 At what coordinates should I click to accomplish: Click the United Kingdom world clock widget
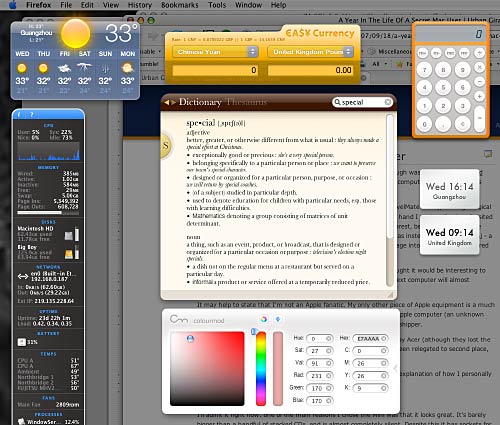coord(449,235)
